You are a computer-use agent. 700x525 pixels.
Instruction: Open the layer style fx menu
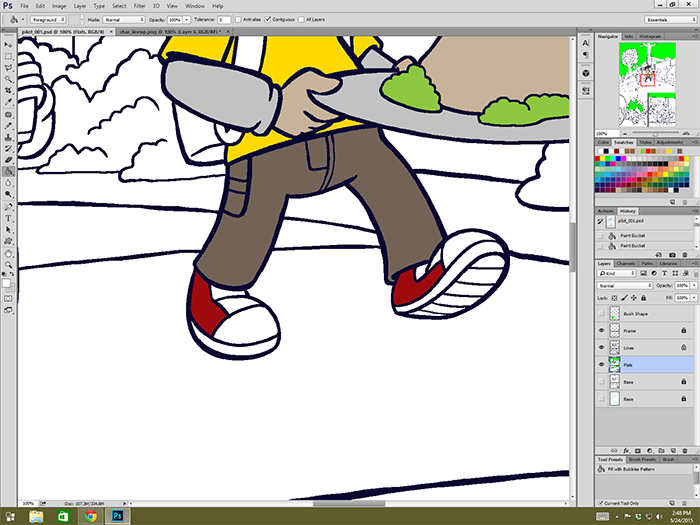(x=626, y=451)
